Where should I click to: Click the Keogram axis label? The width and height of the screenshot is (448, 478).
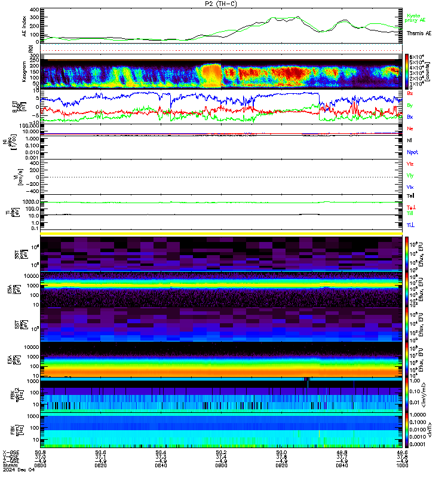(x=24, y=72)
